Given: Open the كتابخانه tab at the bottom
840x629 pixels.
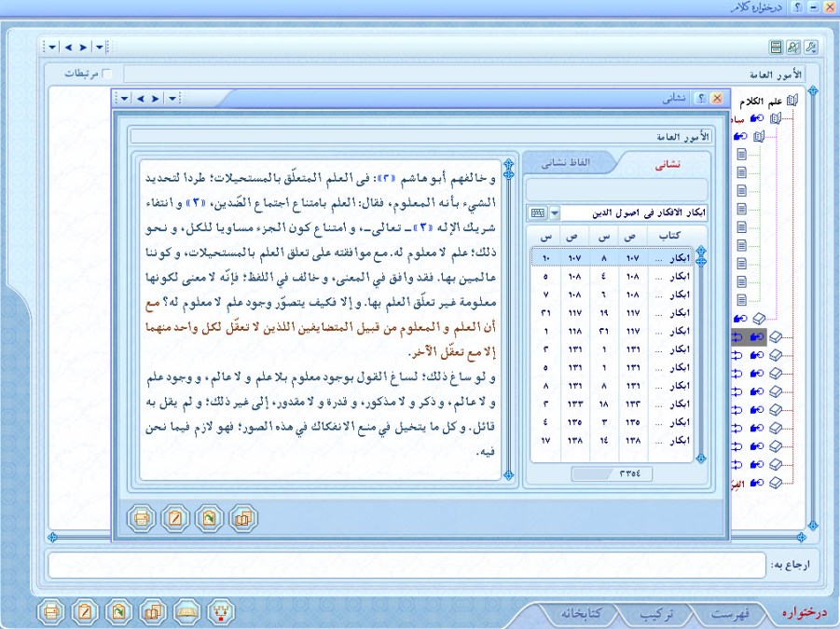Looking at the screenshot, I should (x=581, y=614).
